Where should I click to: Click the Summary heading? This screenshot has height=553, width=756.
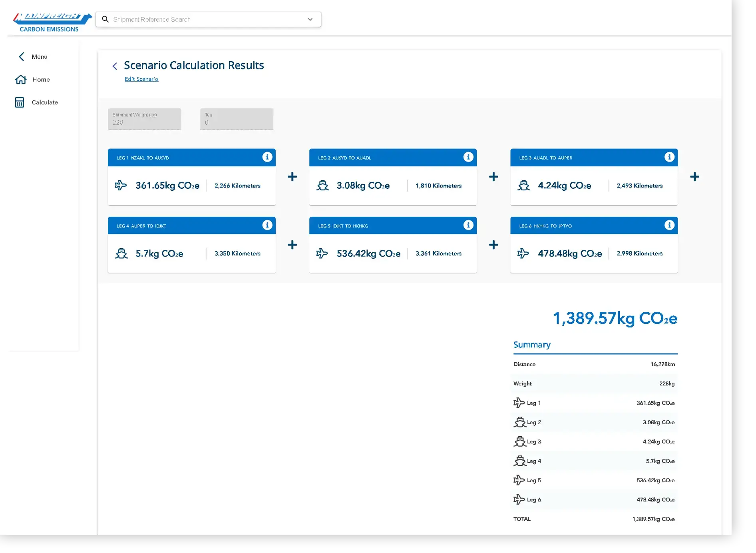532,345
